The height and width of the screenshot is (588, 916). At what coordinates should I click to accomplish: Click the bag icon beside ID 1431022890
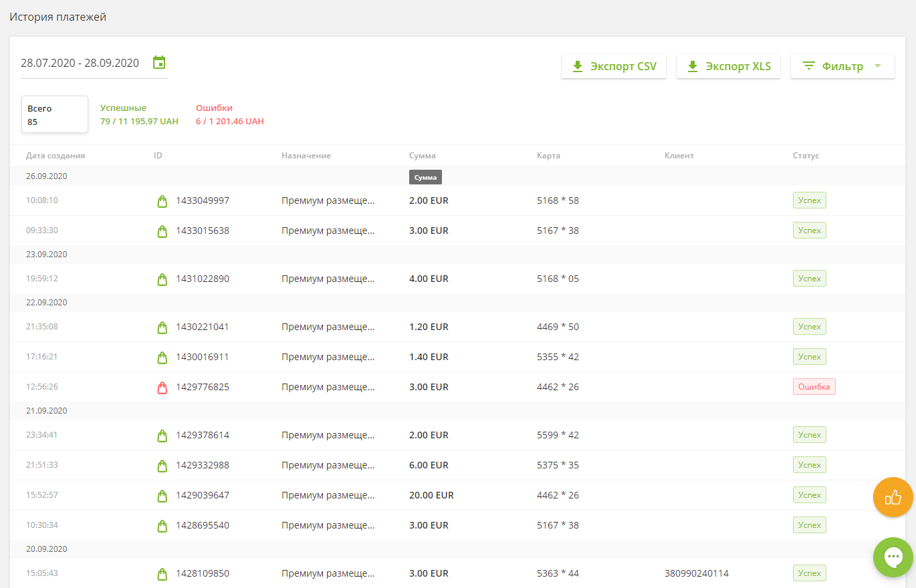pos(162,279)
